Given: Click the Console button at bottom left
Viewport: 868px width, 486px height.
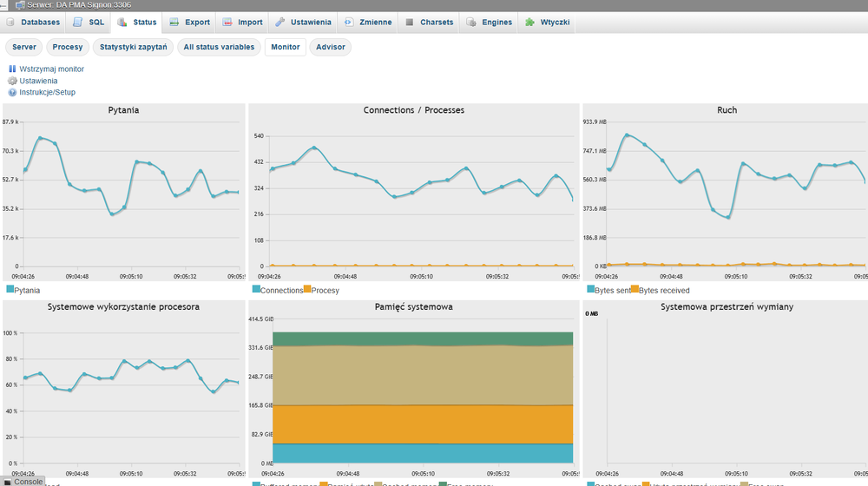Looking at the screenshot, I should coord(28,481).
